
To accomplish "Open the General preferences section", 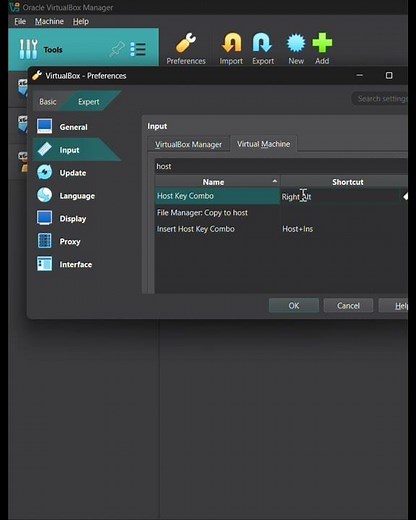I will (77, 127).
